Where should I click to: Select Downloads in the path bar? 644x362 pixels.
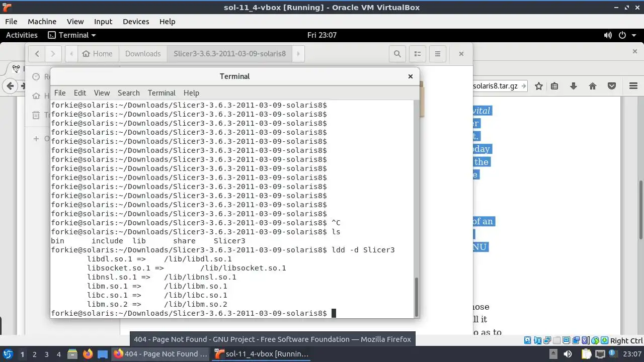[x=143, y=54]
